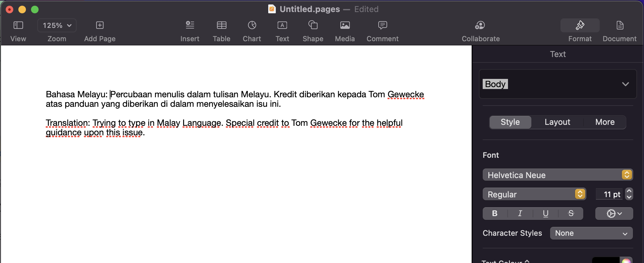
Task: Add a Comment to the document
Action: click(x=382, y=25)
